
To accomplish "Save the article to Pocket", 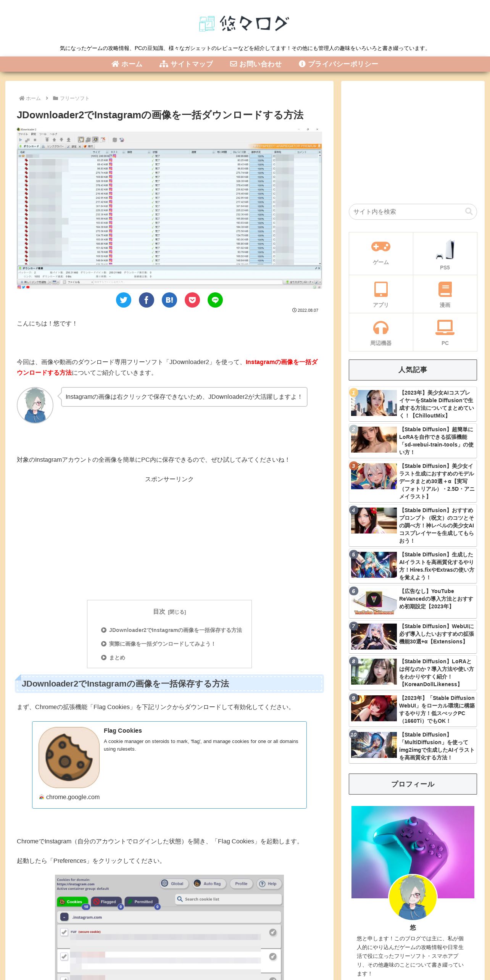I will 192,300.
